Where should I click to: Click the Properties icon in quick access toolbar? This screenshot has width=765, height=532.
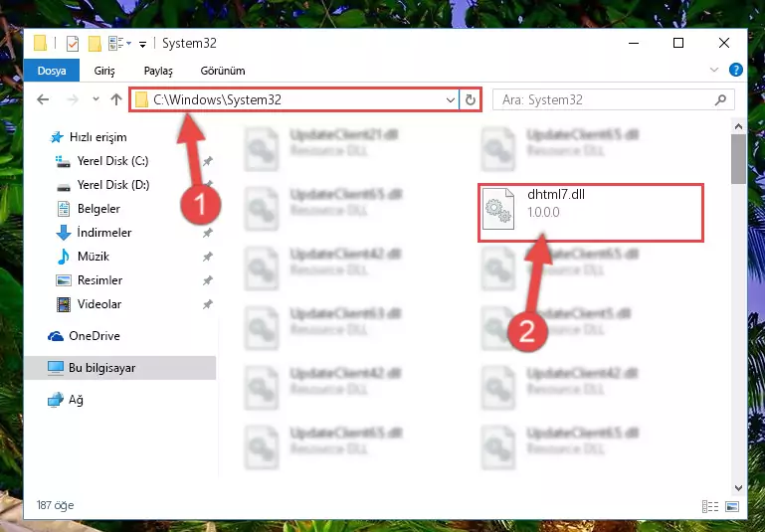[73, 44]
